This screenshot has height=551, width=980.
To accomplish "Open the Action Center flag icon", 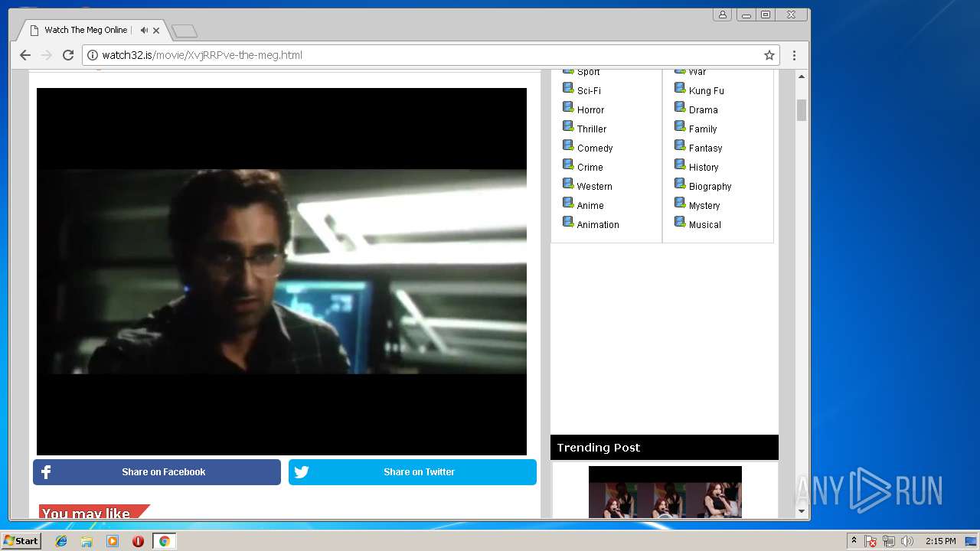I will point(871,541).
